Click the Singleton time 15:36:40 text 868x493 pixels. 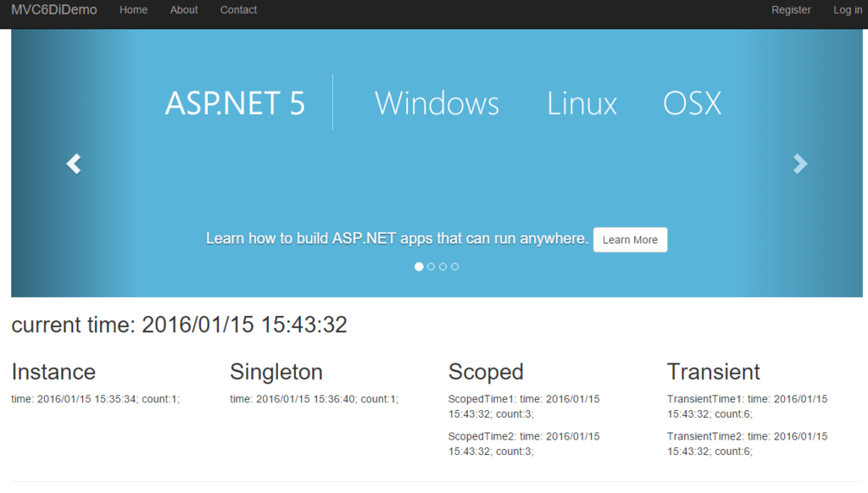click(x=314, y=399)
